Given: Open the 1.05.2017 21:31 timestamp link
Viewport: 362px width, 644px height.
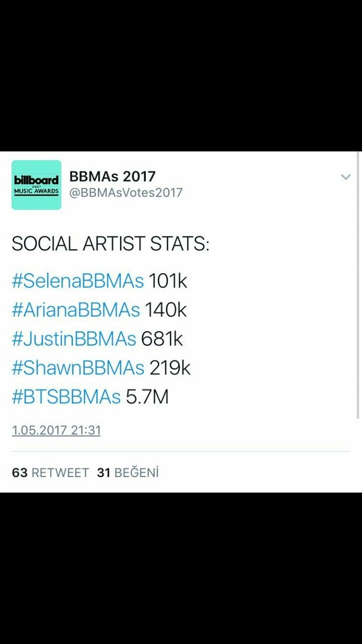Looking at the screenshot, I should (x=56, y=430).
